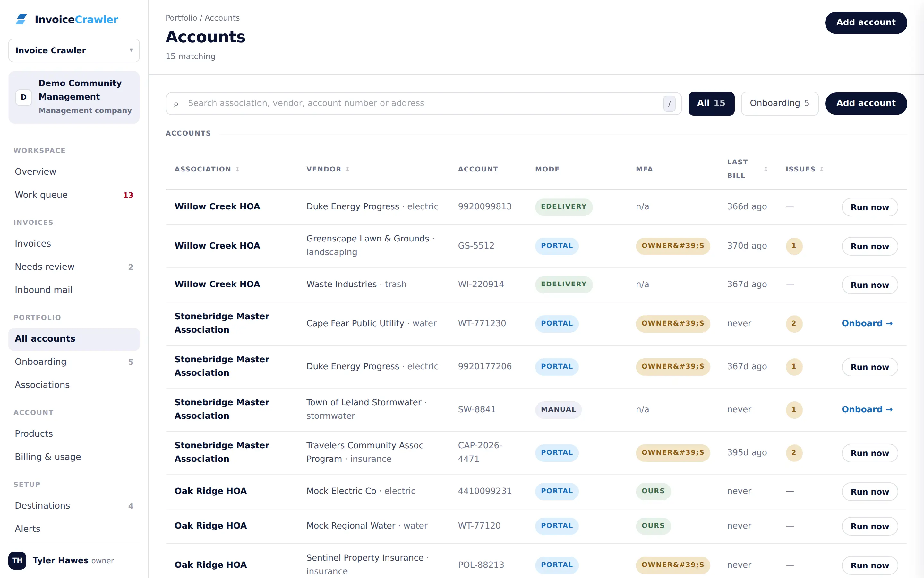Click the MANUAL mode badge
Image resolution: width=924 pixels, height=578 pixels.
pos(558,409)
